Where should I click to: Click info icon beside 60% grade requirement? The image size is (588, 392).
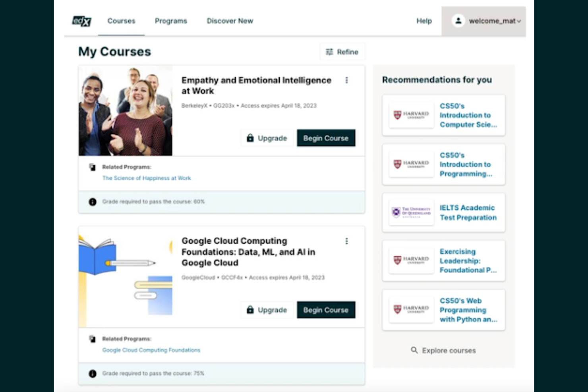tap(93, 202)
